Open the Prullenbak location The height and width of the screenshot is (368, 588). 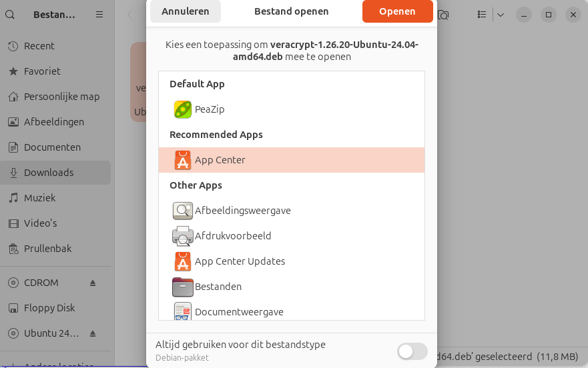(47, 249)
